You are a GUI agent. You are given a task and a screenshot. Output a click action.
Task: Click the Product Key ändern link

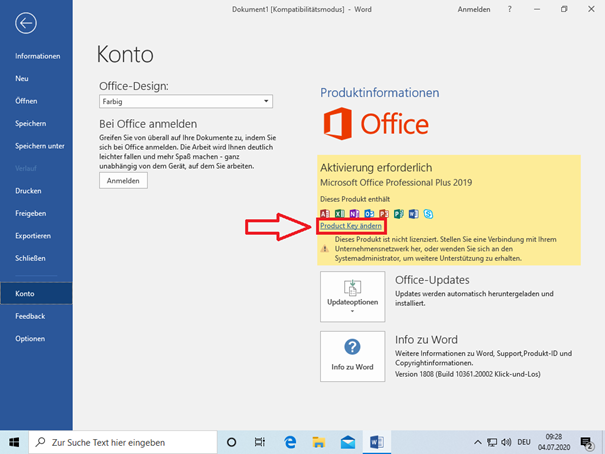350,227
